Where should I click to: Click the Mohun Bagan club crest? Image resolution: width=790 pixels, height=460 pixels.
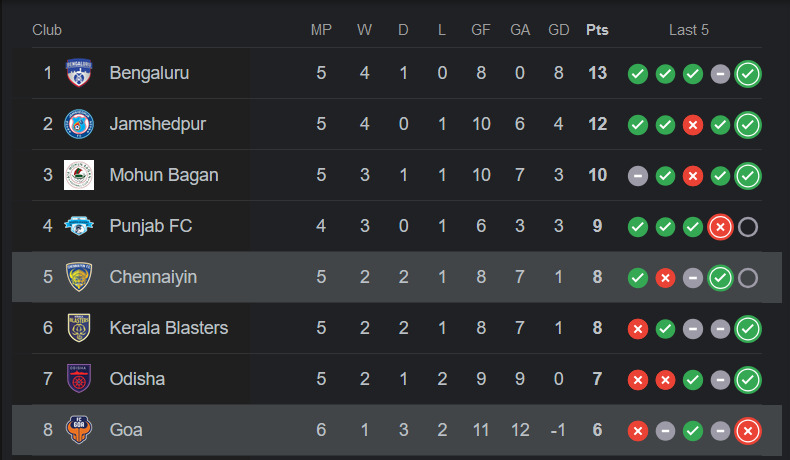click(78, 175)
